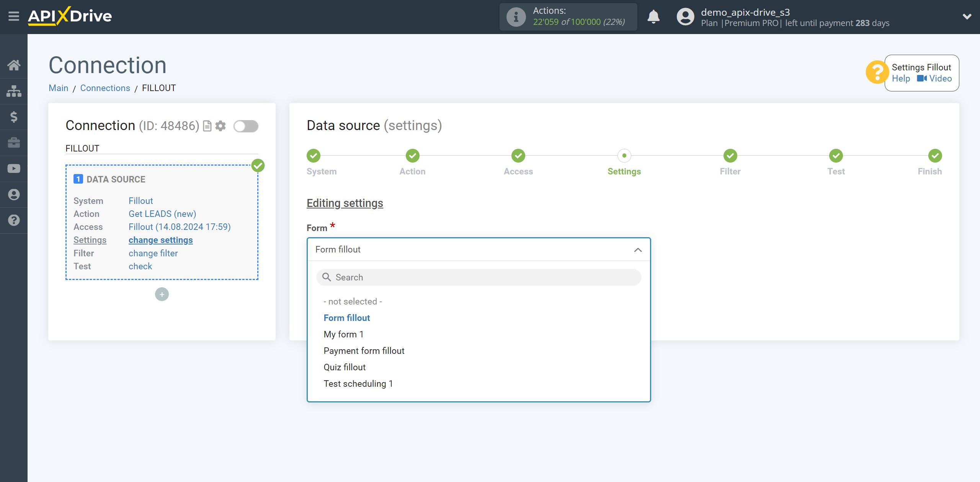
Task: Open connections sitemap sidebar icon
Action: (x=14, y=91)
